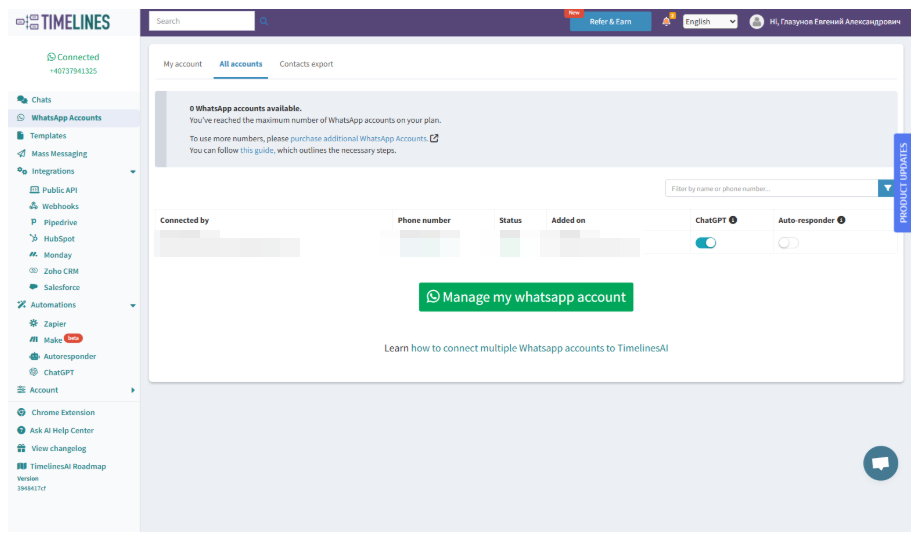
Task: Click the Chrome Extension icon
Action: [x=22, y=413]
